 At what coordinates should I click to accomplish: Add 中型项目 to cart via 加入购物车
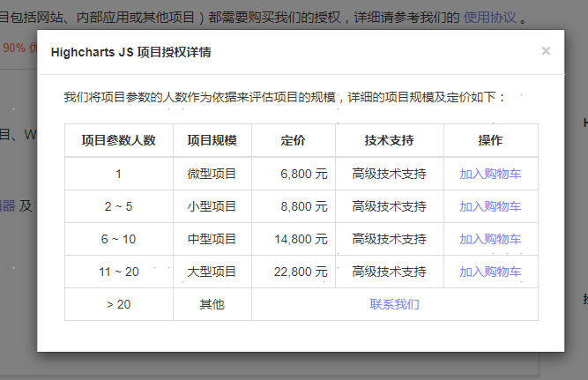point(490,239)
